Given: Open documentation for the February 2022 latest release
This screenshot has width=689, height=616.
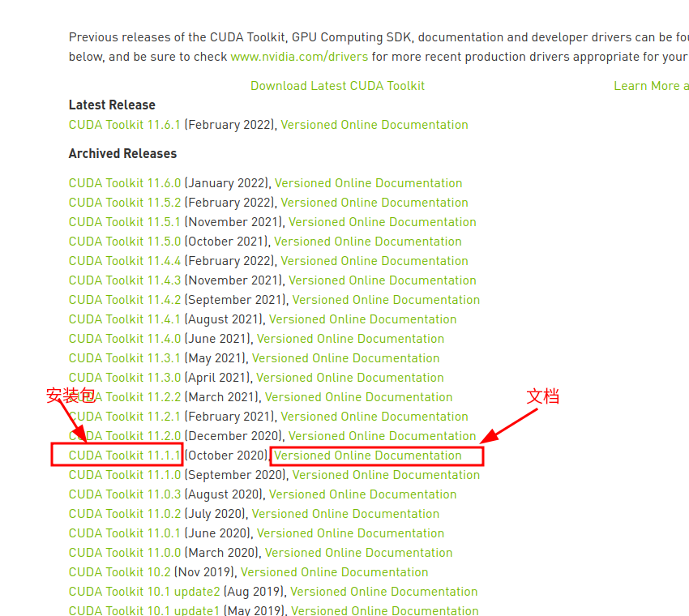Looking at the screenshot, I should [374, 125].
